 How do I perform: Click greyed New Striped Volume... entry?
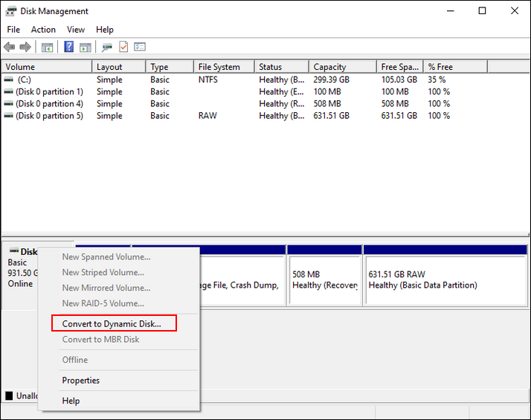(x=103, y=272)
